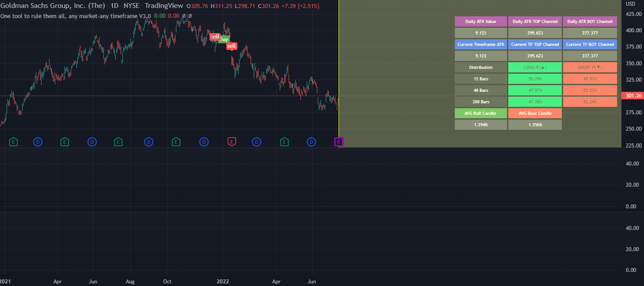Click the 52.03% cell in 48 Bars row

(590, 90)
